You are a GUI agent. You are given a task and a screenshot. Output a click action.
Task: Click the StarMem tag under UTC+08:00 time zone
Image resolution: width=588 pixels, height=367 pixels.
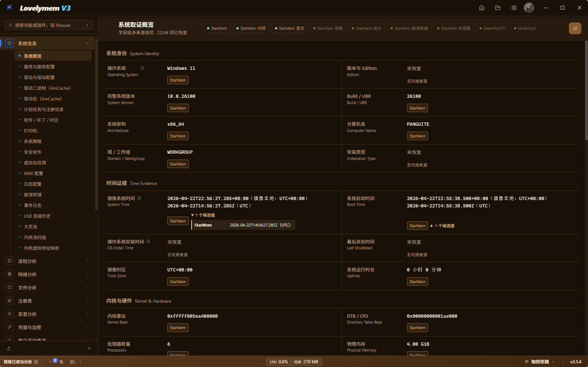178,282
